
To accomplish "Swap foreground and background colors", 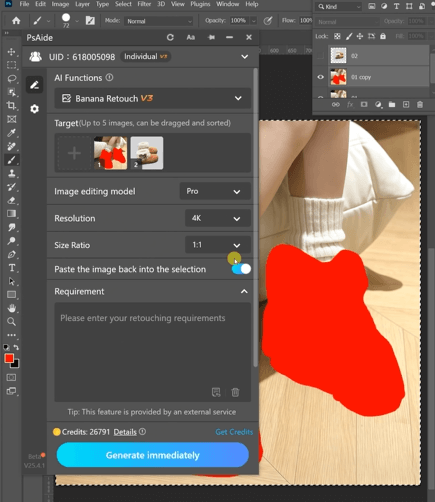I will click(x=16, y=347).
